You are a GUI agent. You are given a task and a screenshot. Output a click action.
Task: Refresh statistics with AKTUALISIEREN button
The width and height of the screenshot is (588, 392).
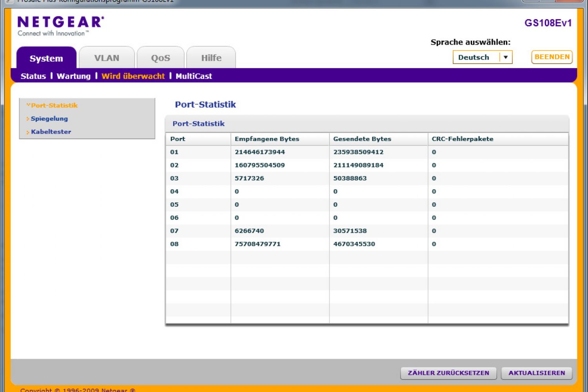click(536, 373)
